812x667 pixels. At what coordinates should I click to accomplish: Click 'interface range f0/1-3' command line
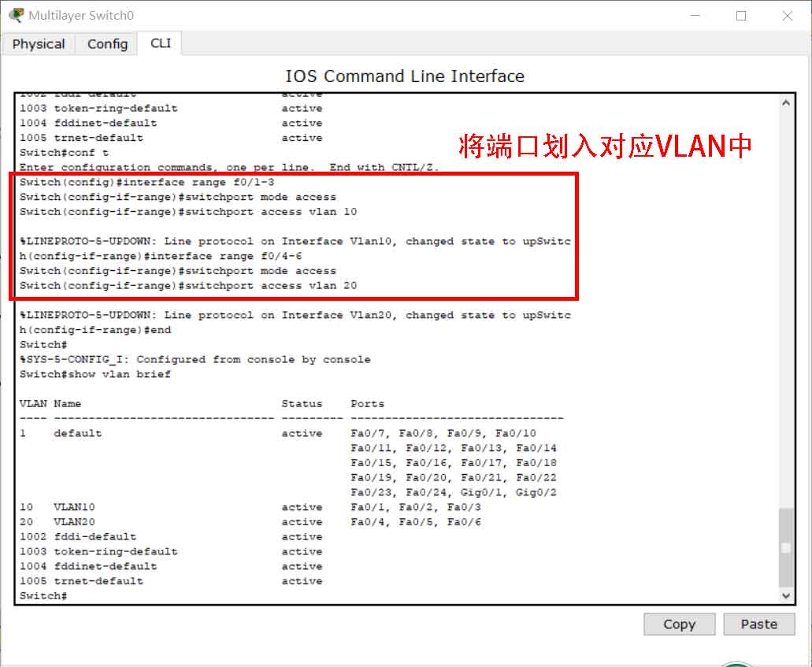(x=147, y=182)
